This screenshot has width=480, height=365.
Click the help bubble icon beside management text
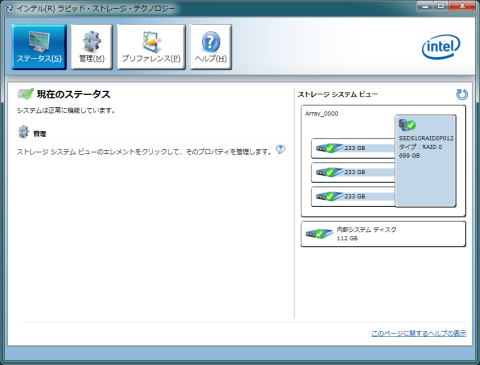280,149
